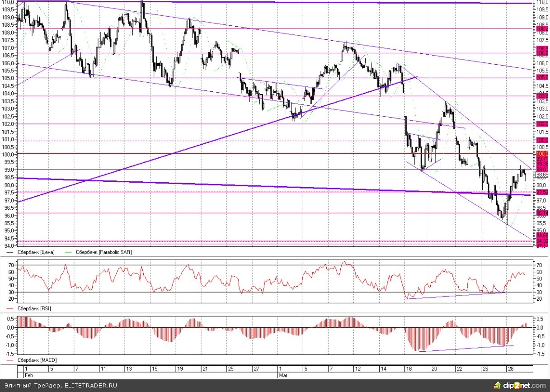Click the pink 102.0 level label
The image size is (550, 392).
pyautogui.click(x=541, y=123)
